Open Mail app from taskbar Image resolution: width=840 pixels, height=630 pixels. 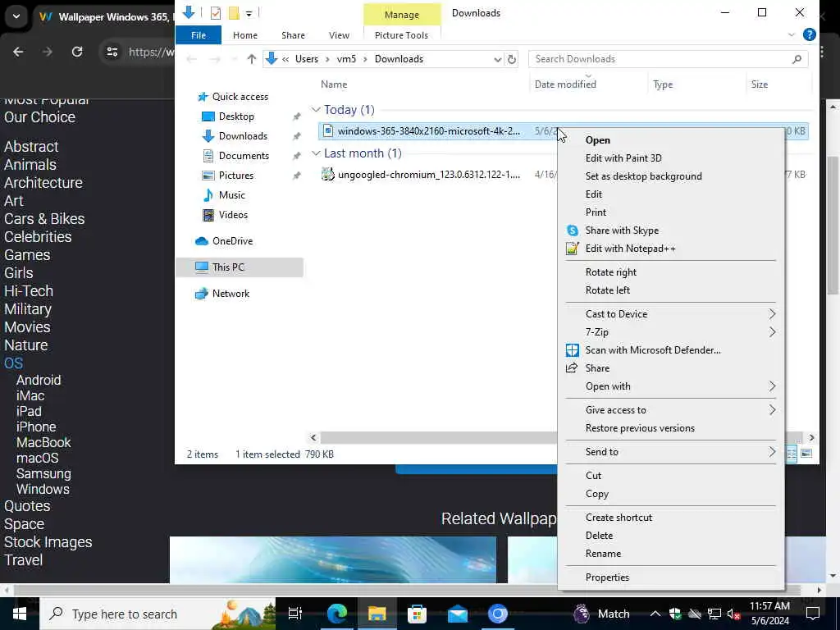pos(458,614)
